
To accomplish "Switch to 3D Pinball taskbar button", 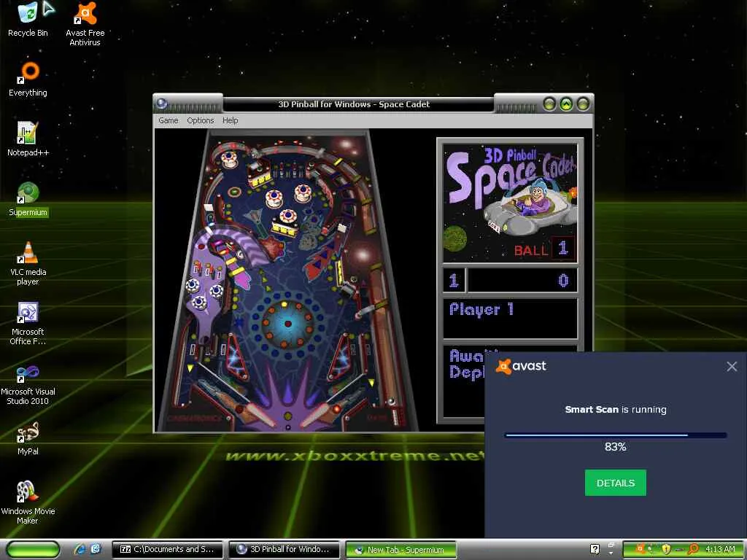I will tap(284, 549).
